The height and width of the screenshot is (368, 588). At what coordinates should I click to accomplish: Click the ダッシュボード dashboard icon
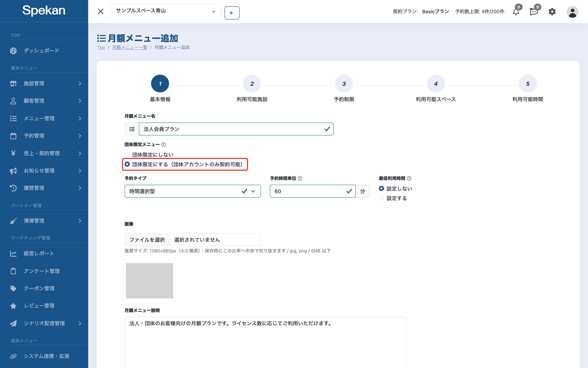coord(13,51)
